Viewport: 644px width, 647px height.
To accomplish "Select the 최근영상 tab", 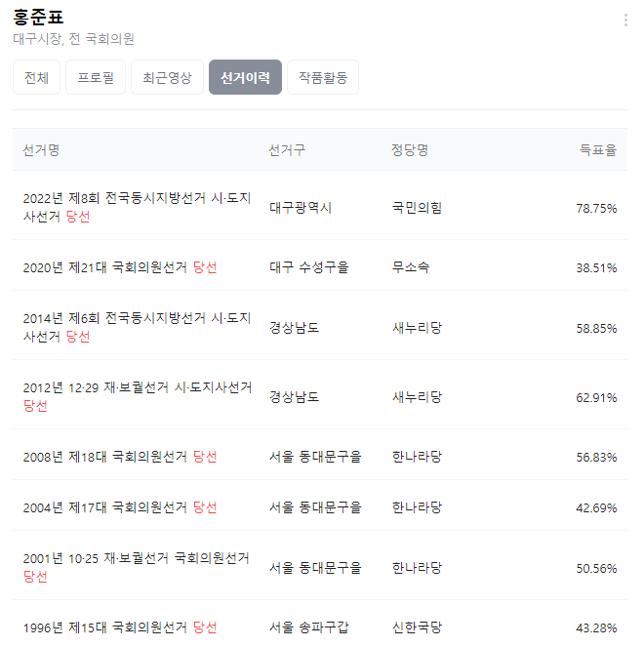I will click(167, 77).
